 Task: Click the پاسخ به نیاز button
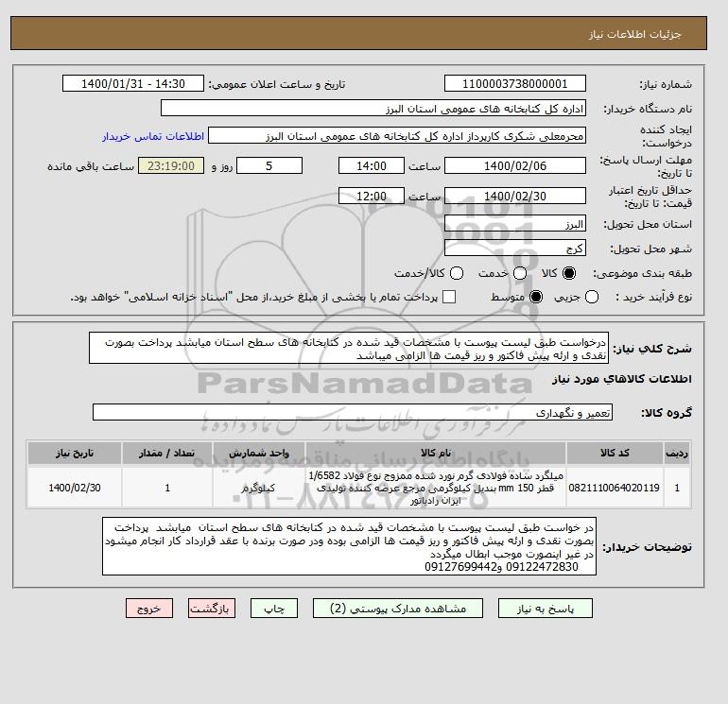coord(546,609)
